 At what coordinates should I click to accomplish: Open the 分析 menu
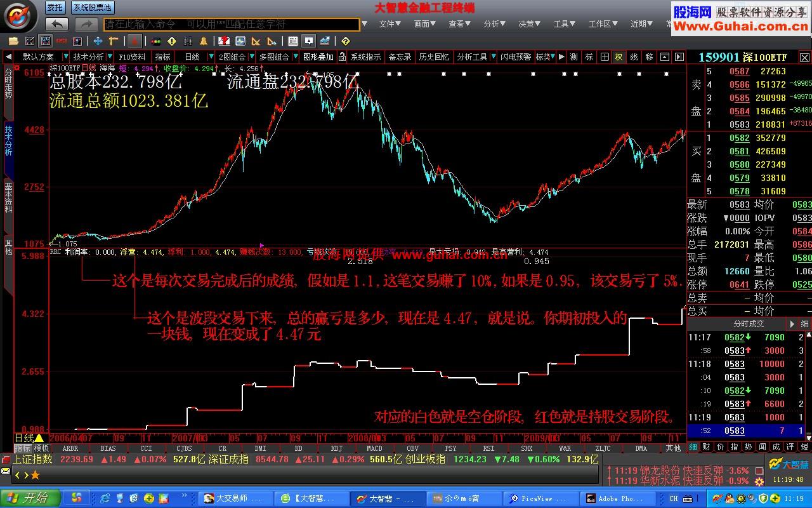point(494,24)
